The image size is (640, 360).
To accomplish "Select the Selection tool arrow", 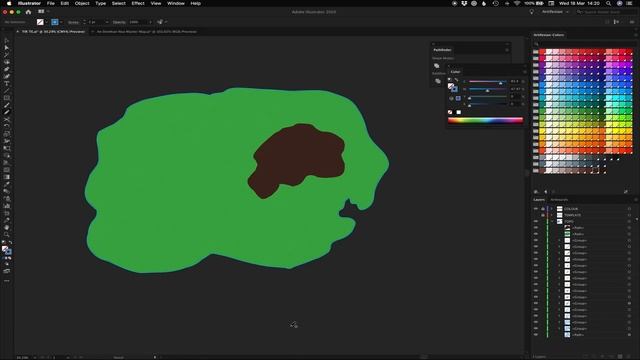I will (x=7, y=41).
